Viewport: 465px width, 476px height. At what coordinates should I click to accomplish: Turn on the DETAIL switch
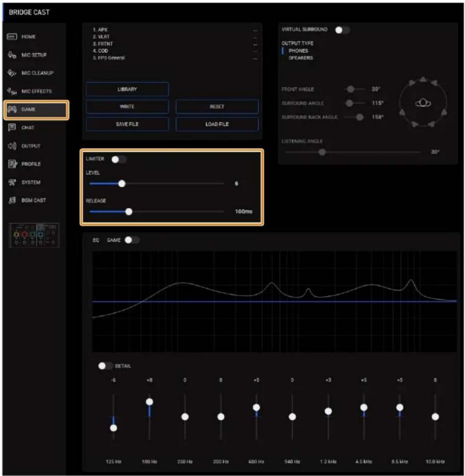click(106, 366)
